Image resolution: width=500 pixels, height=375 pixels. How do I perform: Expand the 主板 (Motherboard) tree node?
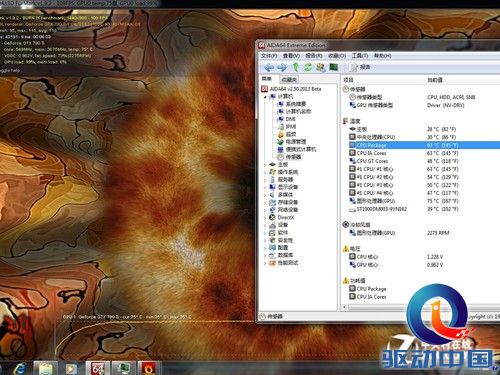tap(265, 165)
